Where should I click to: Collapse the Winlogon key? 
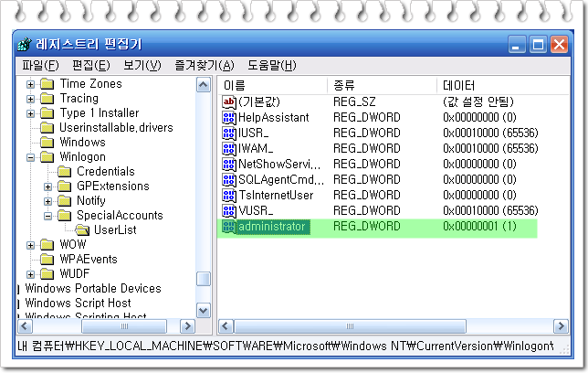pos(30,157)
